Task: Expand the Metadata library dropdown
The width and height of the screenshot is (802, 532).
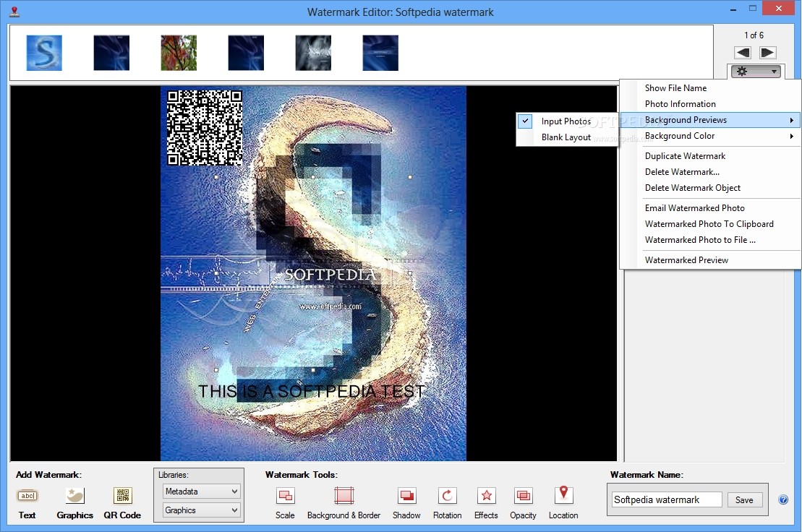Action: click(201, 492)
